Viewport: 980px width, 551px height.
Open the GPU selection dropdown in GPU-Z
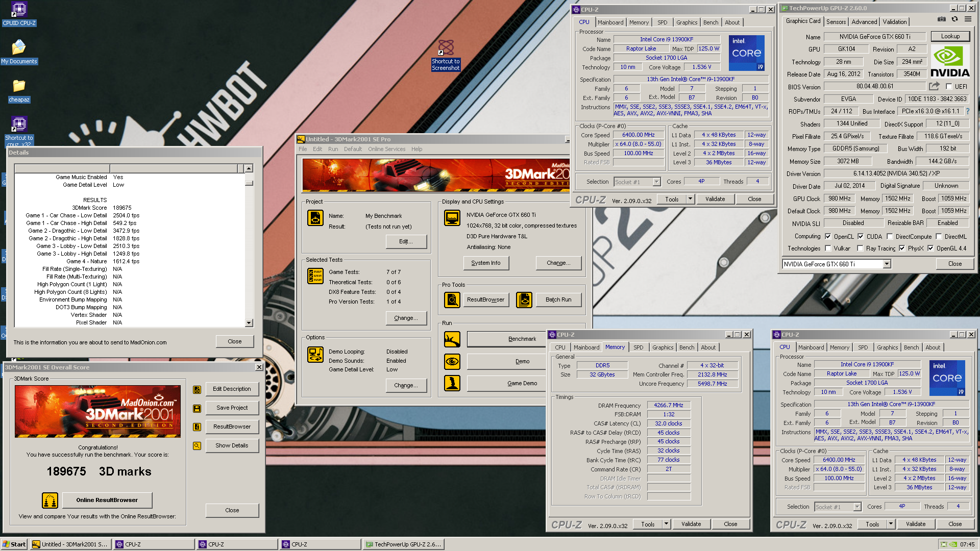pyautogui.click(x=887, y=264)
